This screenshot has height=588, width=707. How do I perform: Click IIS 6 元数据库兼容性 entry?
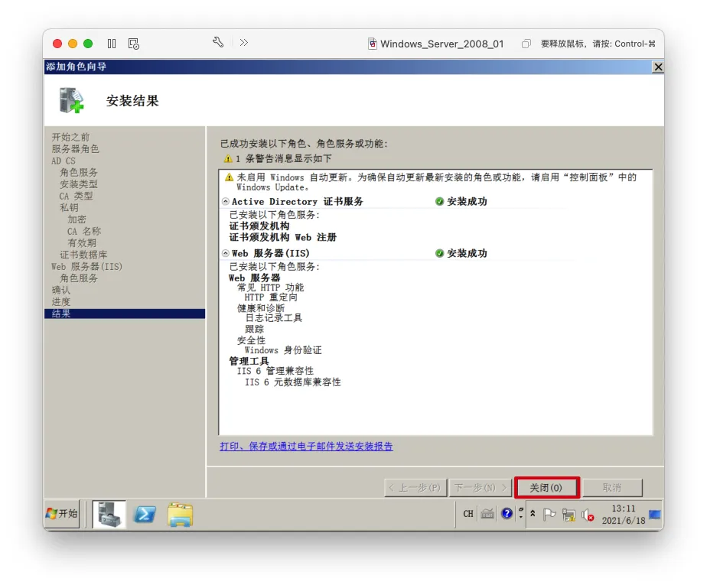[292, 382]
